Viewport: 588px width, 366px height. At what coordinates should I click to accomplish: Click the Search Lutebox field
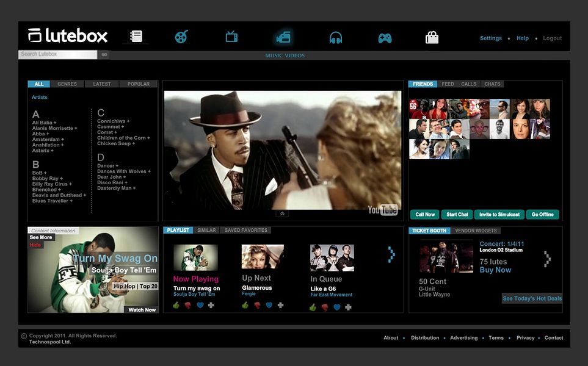58,54
